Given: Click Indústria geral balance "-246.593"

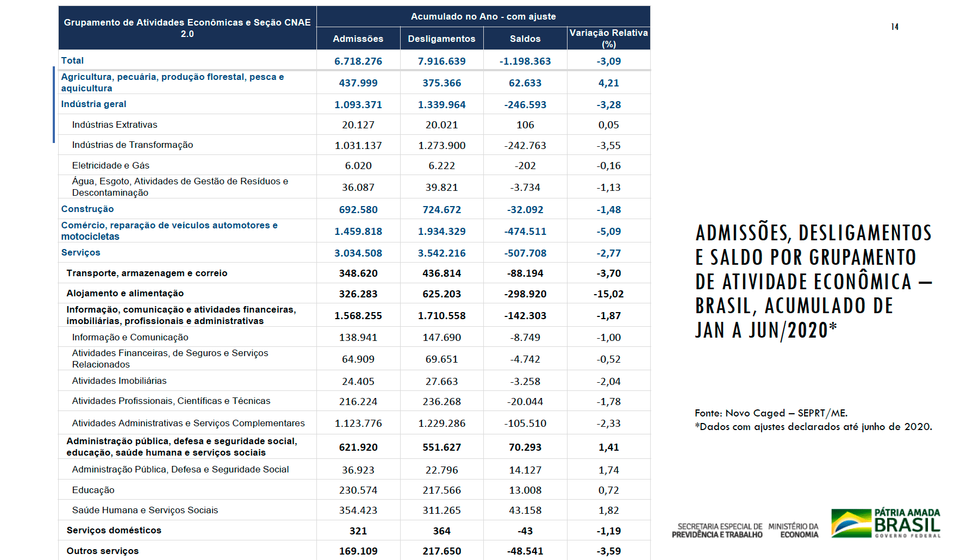Looking at the screenshot, I should pos(525,105).
